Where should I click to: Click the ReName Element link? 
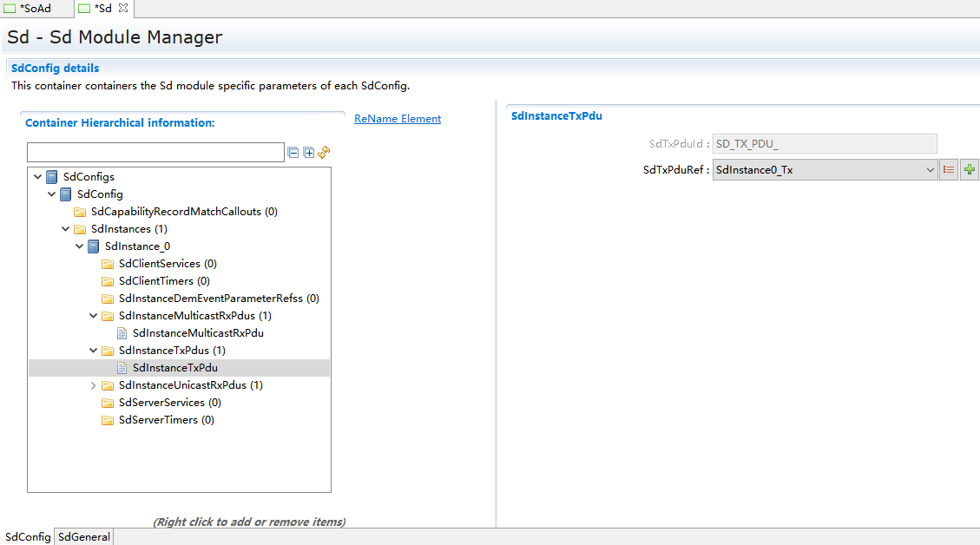point(398,119)
